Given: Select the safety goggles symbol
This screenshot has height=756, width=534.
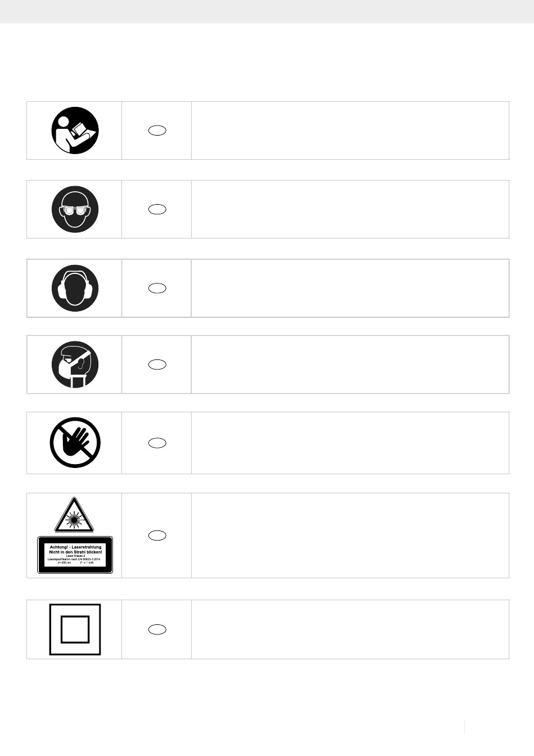Looking at the screenshot, I should tap(75, 209).
